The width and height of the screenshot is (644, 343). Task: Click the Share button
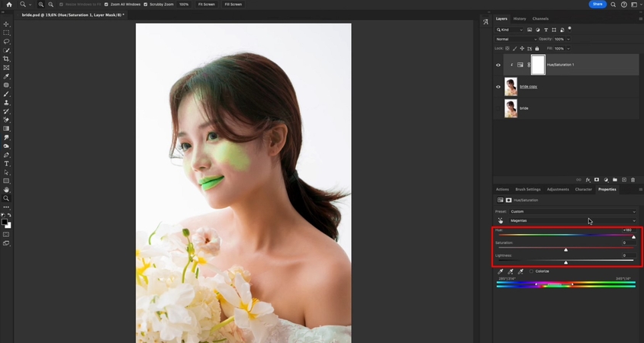(597, 4)
